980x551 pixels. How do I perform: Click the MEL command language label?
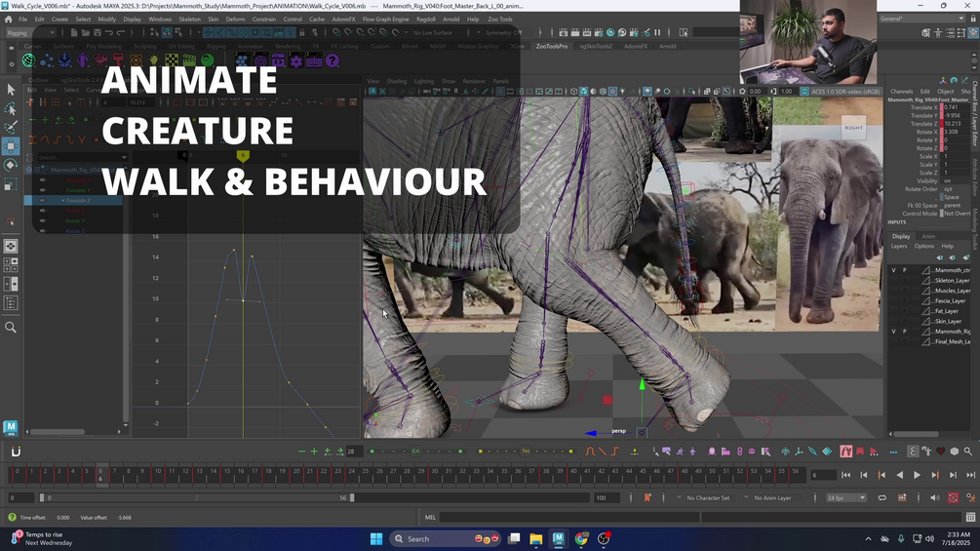[430, 517]
